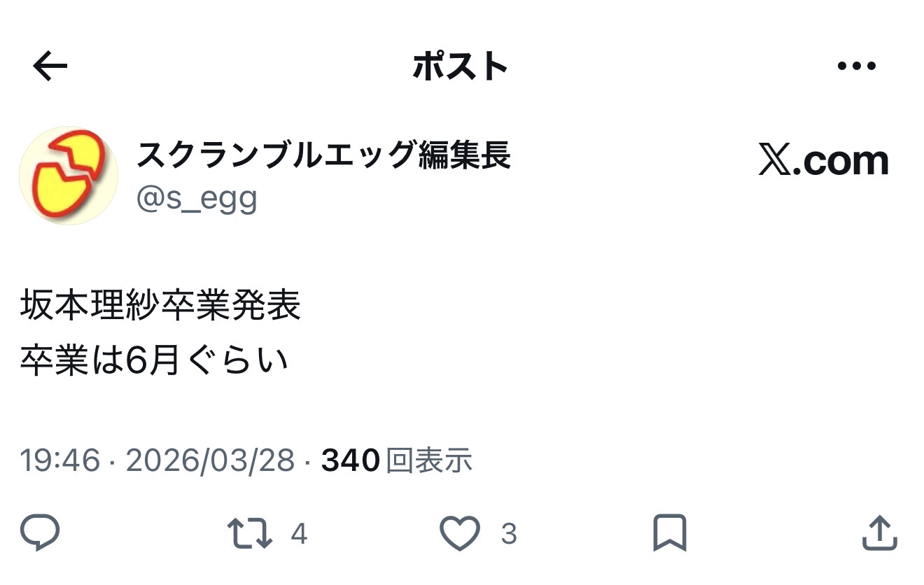Tap the repost count 4
Screen dimensions: 924x585
coord(299,535)
